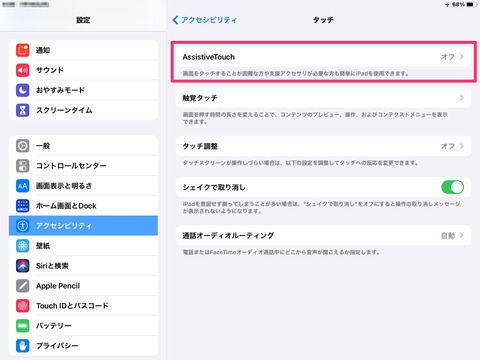This screenshot has width=480, height=360.
Task: Tap the Siriと検索 icon
Action: click(x=23, y=266)
